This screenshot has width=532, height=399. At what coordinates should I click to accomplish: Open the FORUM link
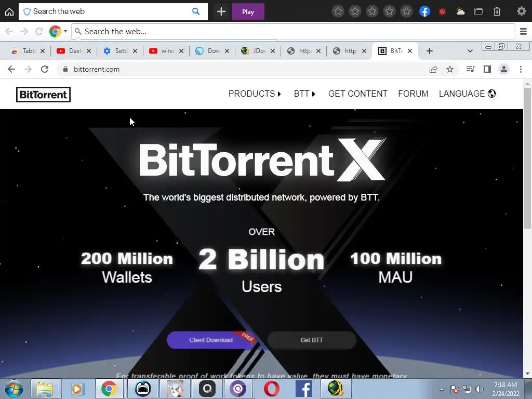[x=413, y=94]
